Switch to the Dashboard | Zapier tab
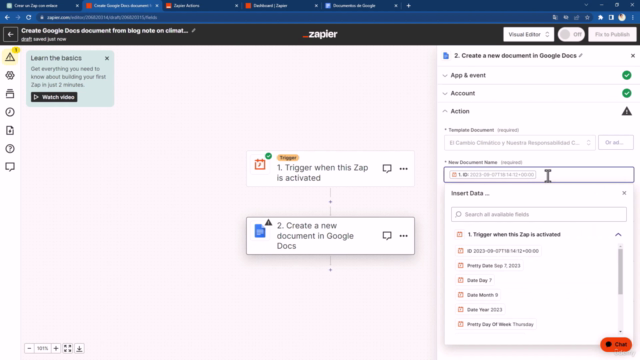Image resolution: width=640 pixels, height=360 pixels. click(282, 6)
